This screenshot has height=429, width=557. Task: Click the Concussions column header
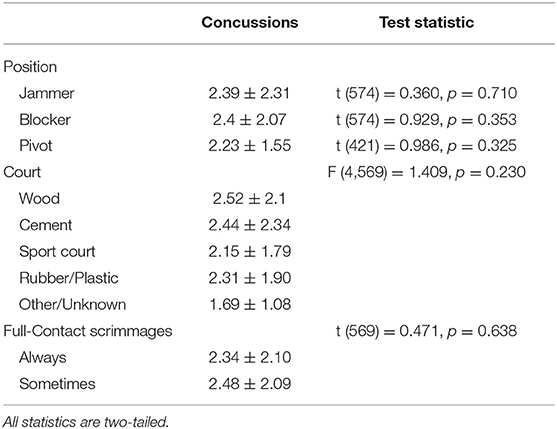click(250, 22)
